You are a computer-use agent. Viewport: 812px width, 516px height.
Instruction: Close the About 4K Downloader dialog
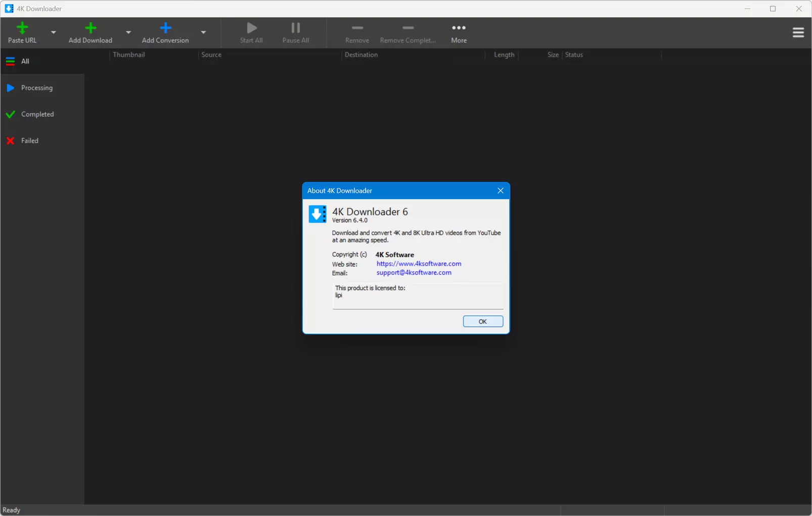pos(501,191)
